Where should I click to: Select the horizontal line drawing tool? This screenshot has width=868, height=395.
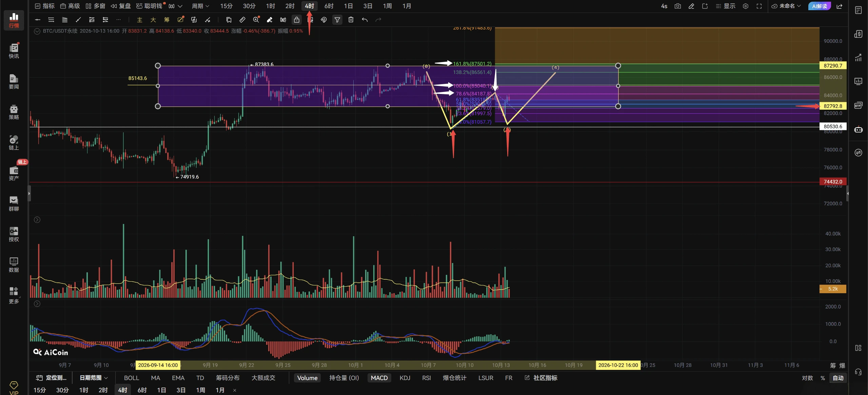38,20
